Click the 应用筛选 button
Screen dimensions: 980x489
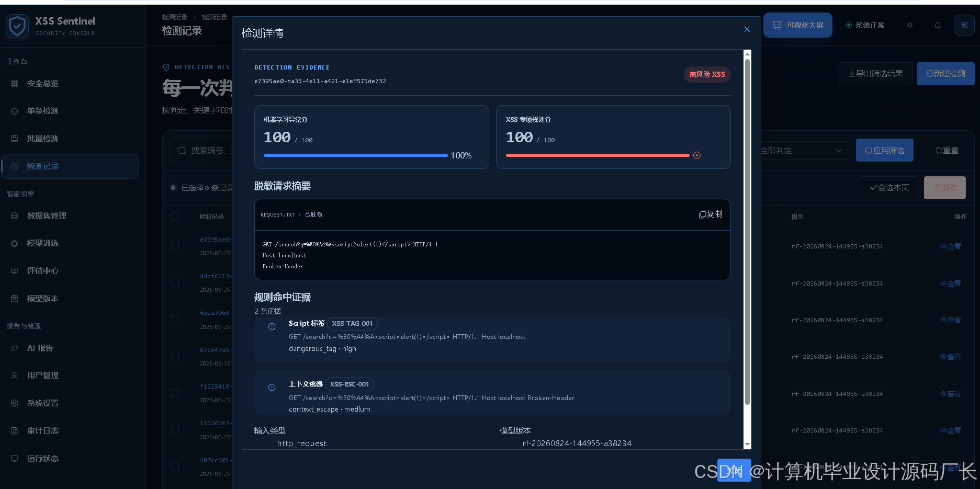coord(885,151)
